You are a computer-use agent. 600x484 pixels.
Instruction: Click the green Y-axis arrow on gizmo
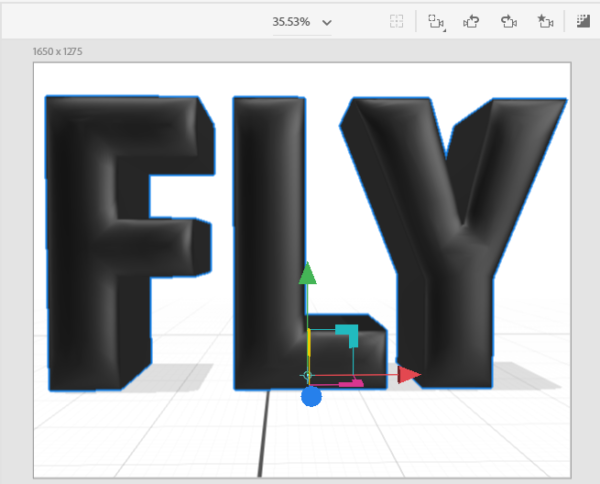(308, 273)
